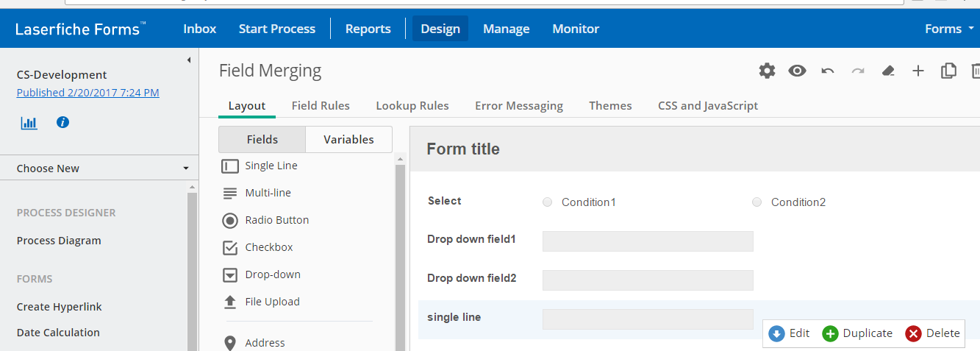Click Published 2/20/2017 link
980x351 pixels.
[x=87, y=93]
